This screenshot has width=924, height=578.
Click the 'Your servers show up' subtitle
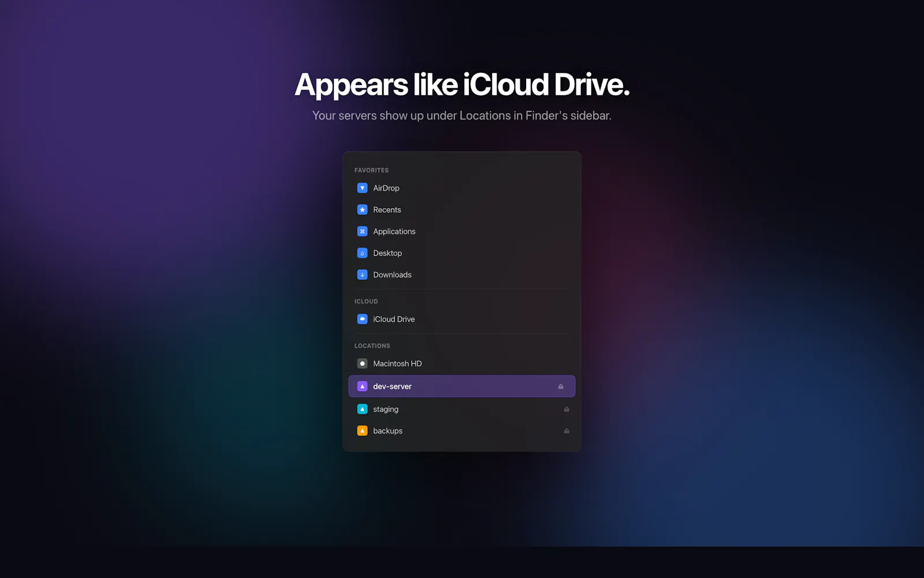click(x=462, y=116)
